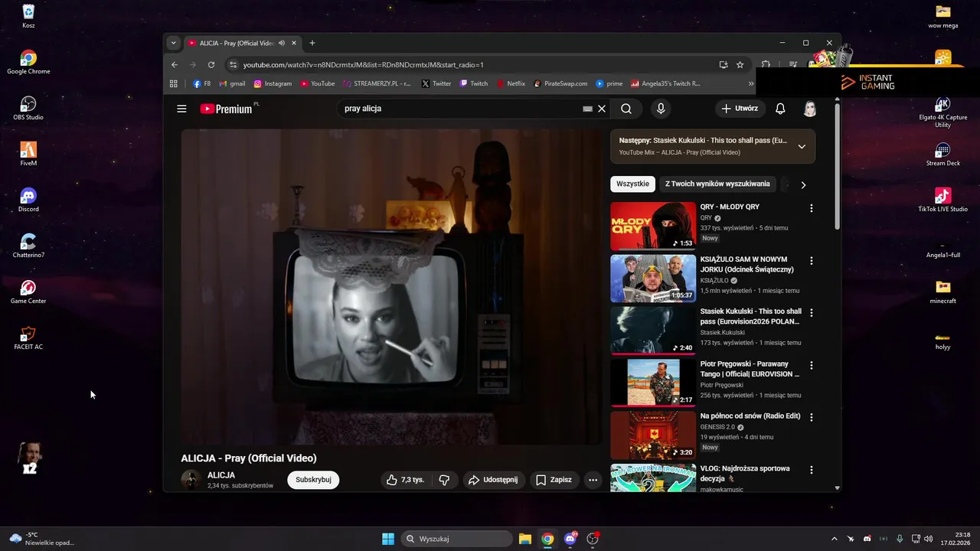This screenshot has width=980, height=551.
Task: Save video with the Zapisz button
Action: click(554, 480)
